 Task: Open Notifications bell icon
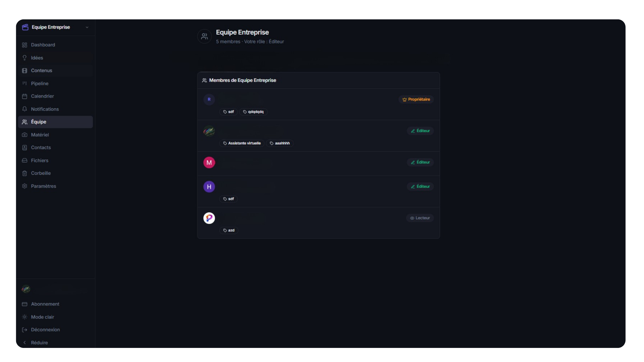pos(24,109)
